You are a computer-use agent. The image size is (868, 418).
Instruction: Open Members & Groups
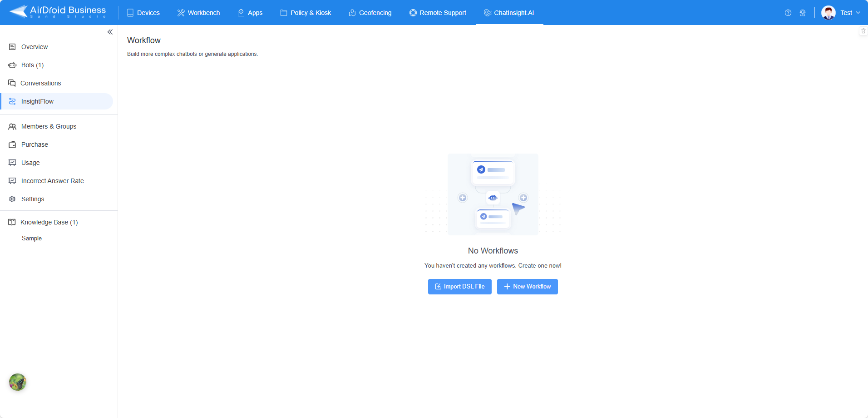coord(57,126)
